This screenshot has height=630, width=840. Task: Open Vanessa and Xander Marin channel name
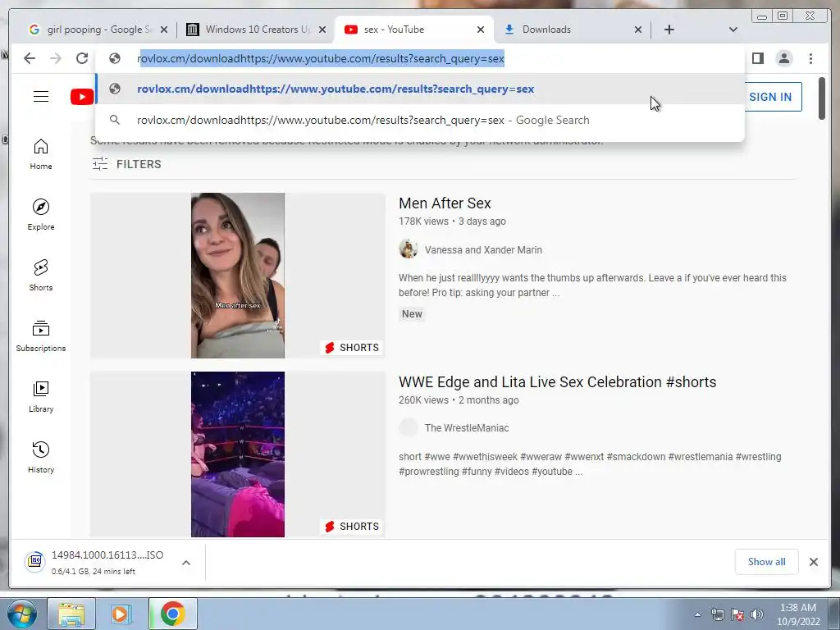point(483,249)
